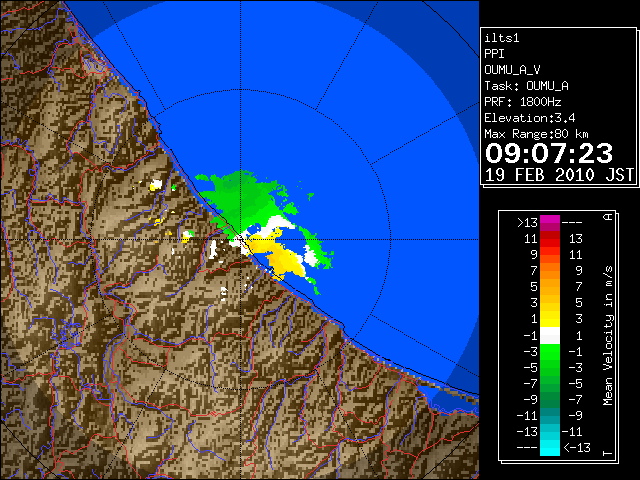Click the bright green -1 to -3 legend swatch
This screenshot has width=640, height=480.
pyautogui.click(x=550, y=352)
